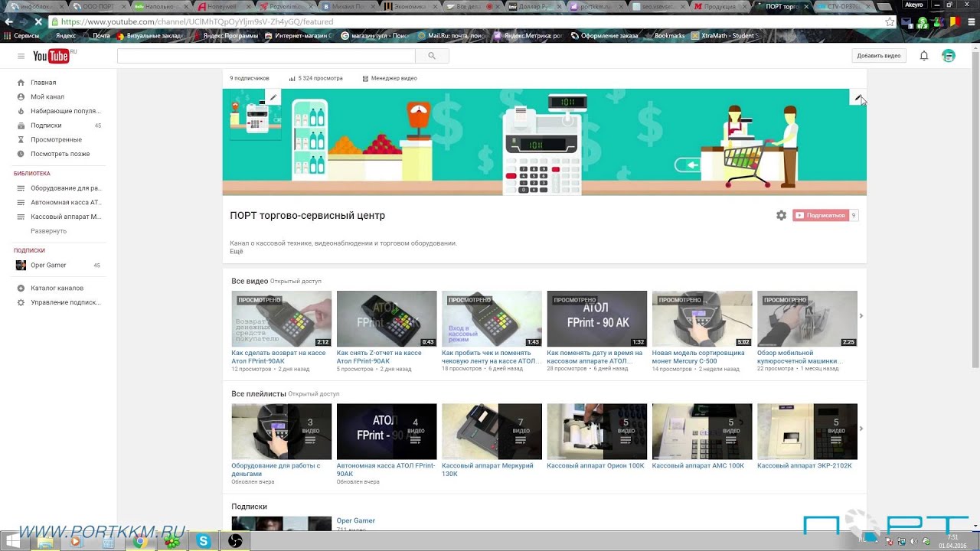Click the Управление подписками gear icon
The image size is (980, 551).
click(21, 302)
